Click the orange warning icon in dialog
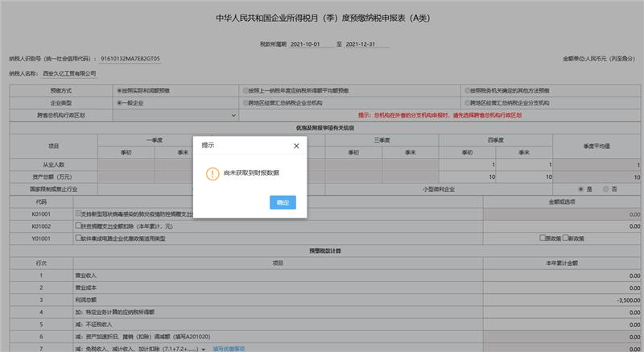The image size is (644, 352). [x=213, y=173]
